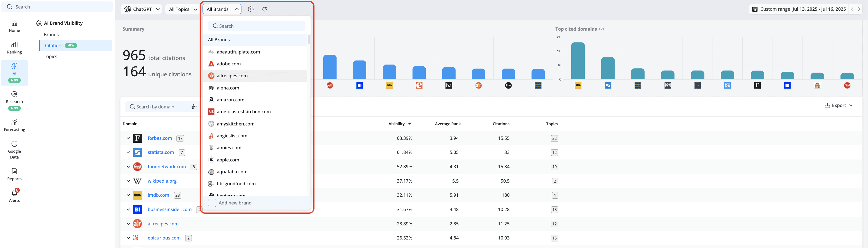Click the Forbes icon under the Top cited domains chart
868x248 pixels.
pos(757,86)
